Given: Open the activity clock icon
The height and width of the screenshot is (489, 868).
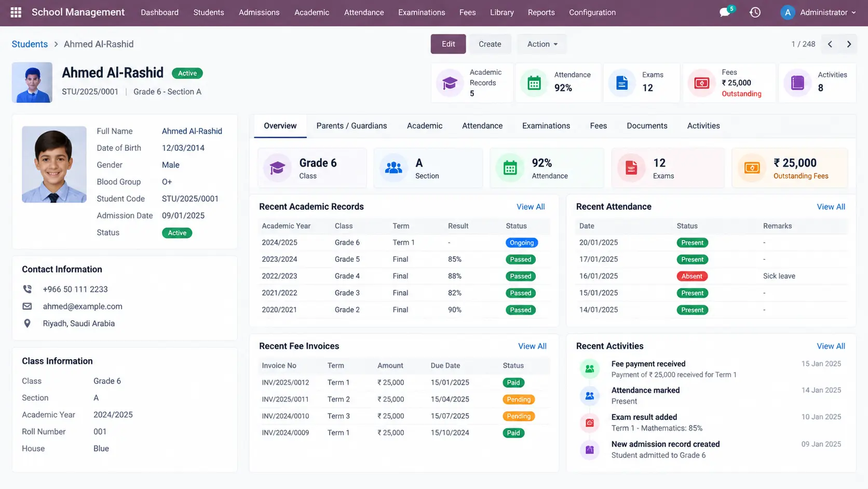Looking at the screenshot, I should [x=755, y=12].
